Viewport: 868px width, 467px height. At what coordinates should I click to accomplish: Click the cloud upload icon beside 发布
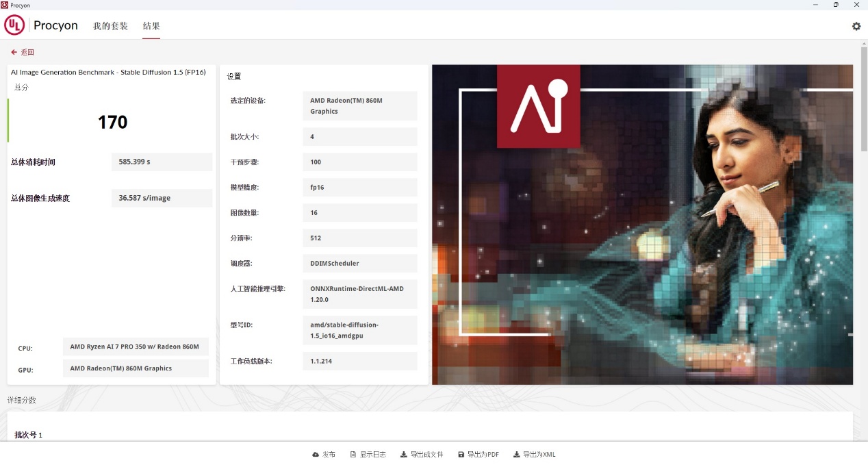coord(315,454)
